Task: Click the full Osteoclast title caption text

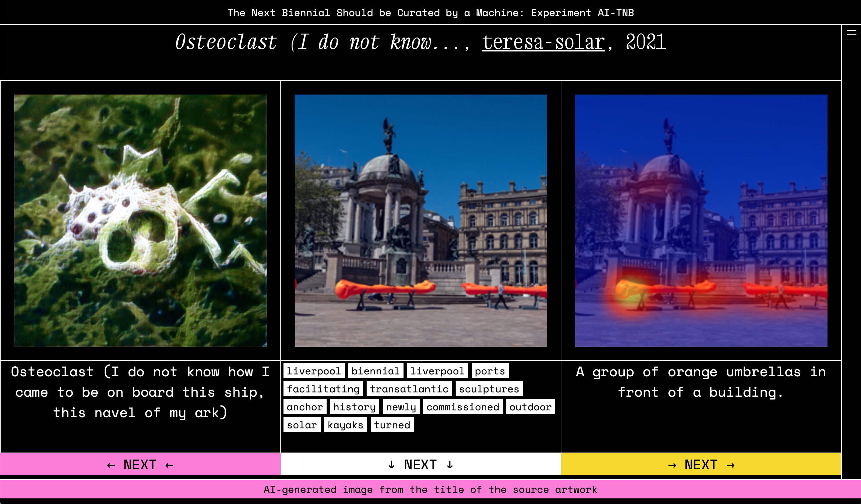Action: pyautogui.click(x=141, y=392)
